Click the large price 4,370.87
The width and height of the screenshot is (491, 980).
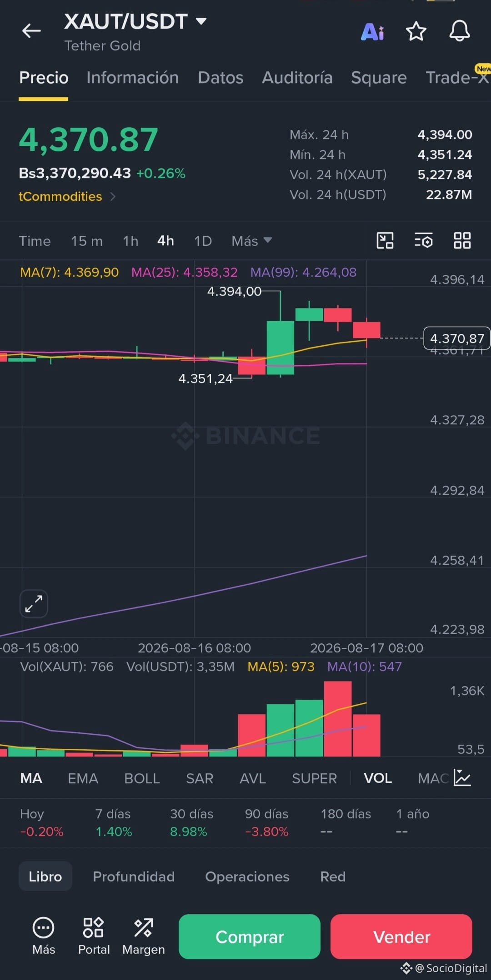point(89,139)
